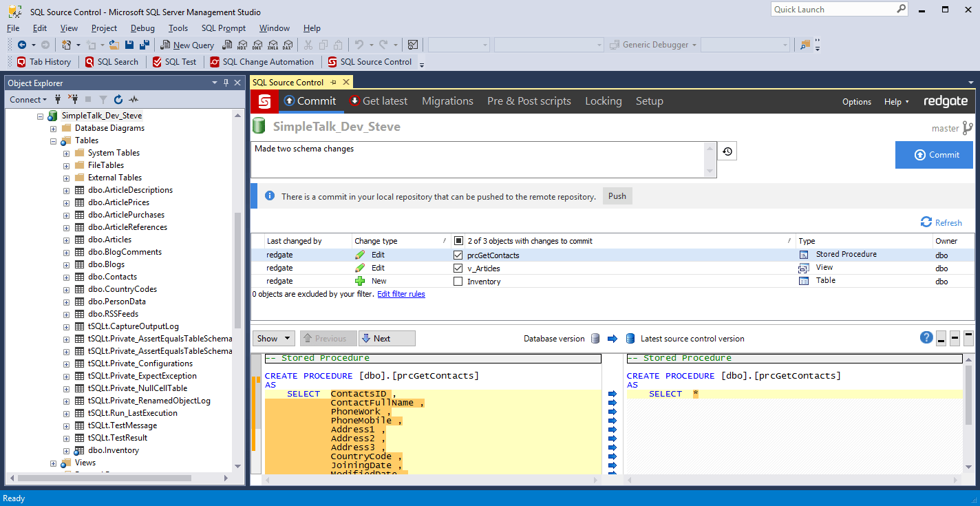The width and height of the screenshot is (980, 506).
Task: Click the Push button in the notification bar
Action: [x=617, y=196]
